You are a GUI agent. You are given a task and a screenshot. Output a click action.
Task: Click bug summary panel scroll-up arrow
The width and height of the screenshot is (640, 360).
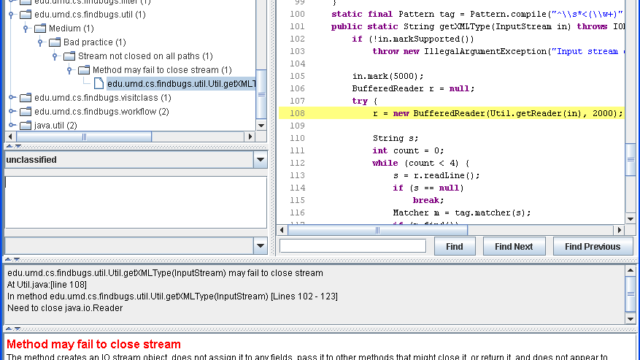[630, 270]
